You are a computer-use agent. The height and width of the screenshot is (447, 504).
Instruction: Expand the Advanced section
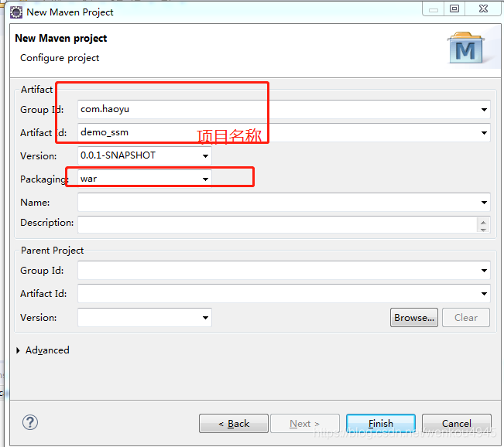tap(19, 350)
